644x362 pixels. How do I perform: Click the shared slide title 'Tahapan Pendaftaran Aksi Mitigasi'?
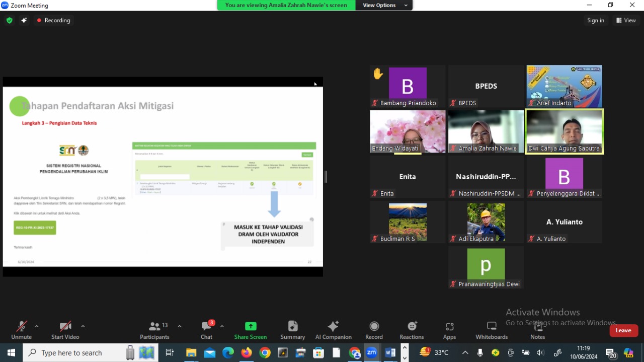click(98, 106)
